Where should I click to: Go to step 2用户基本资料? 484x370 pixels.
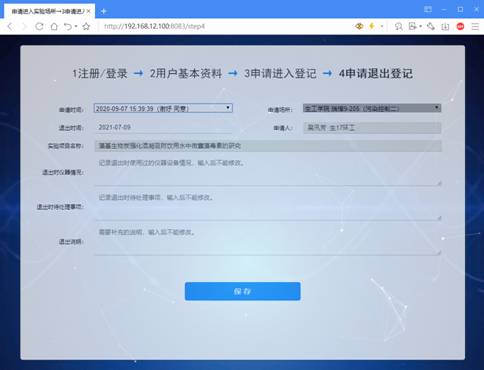[x=186, y=73]
